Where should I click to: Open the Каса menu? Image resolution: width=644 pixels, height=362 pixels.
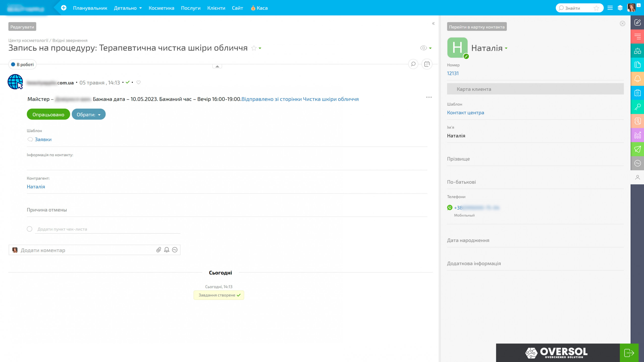(x=259, y=8)
